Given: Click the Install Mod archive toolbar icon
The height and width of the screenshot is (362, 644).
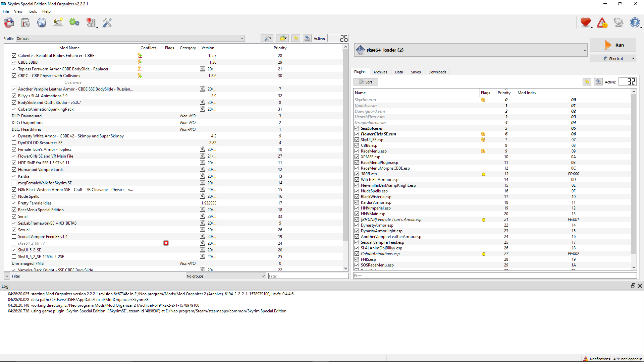Looking at the screenshot, I should click(25, 23).
